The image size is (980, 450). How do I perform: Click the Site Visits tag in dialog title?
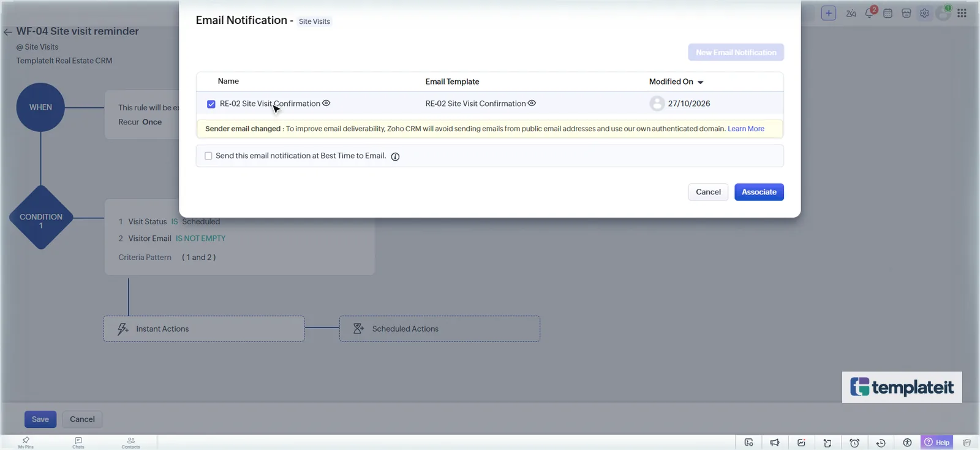pos(314,21)
